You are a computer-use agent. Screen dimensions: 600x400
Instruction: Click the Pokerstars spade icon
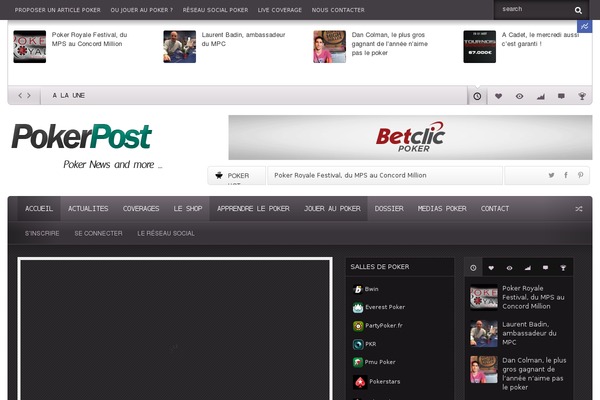[x=360, y=382]
